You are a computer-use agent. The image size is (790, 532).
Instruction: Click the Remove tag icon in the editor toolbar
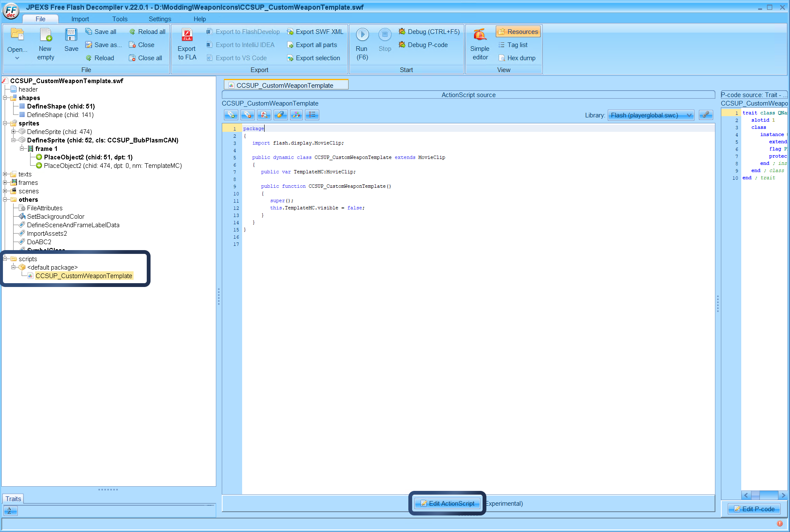[x=247, y=114]
